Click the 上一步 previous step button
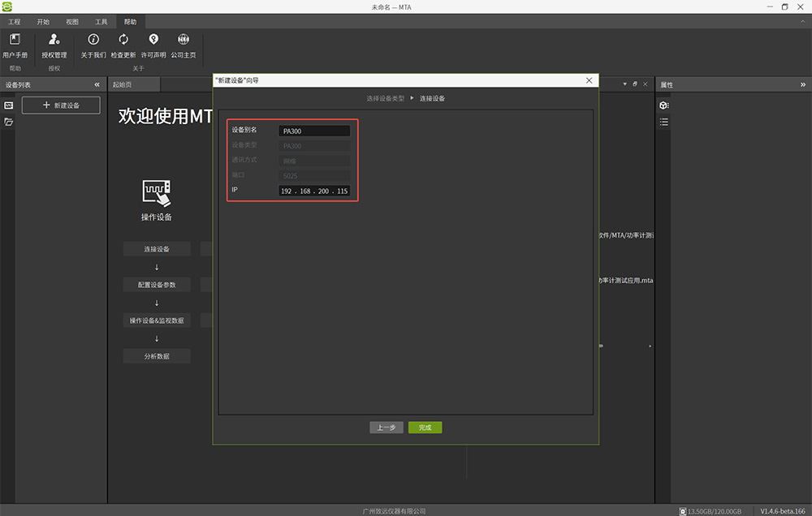The width and height of the screenshot is (812, 516). pyautogui.click(x=387, y=428)
